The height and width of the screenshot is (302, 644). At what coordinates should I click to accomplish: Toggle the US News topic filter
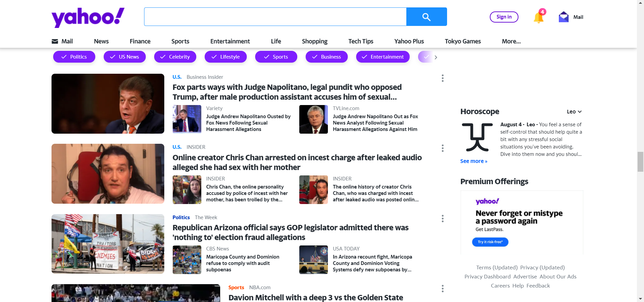[125, 57]
